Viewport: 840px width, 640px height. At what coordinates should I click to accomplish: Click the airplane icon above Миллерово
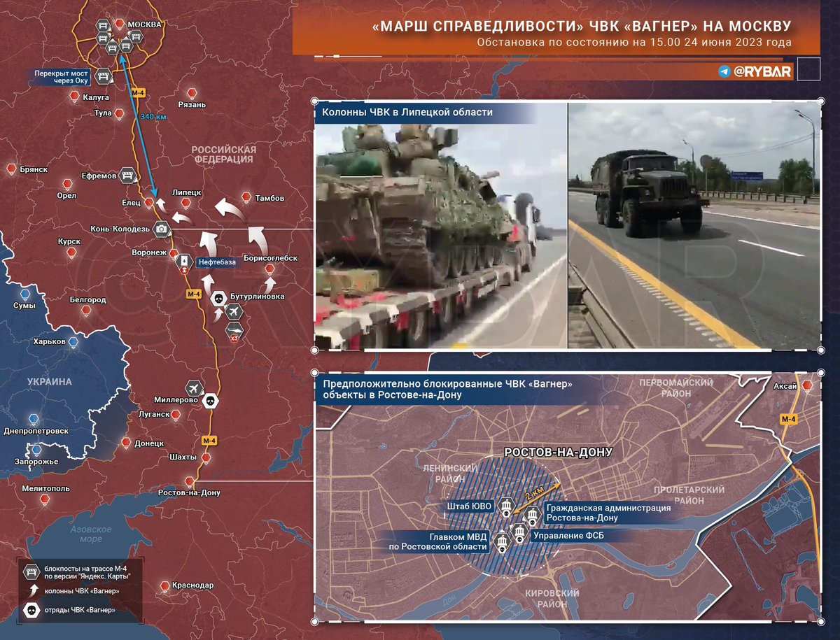pyautogui.click(x=195, y=387)
